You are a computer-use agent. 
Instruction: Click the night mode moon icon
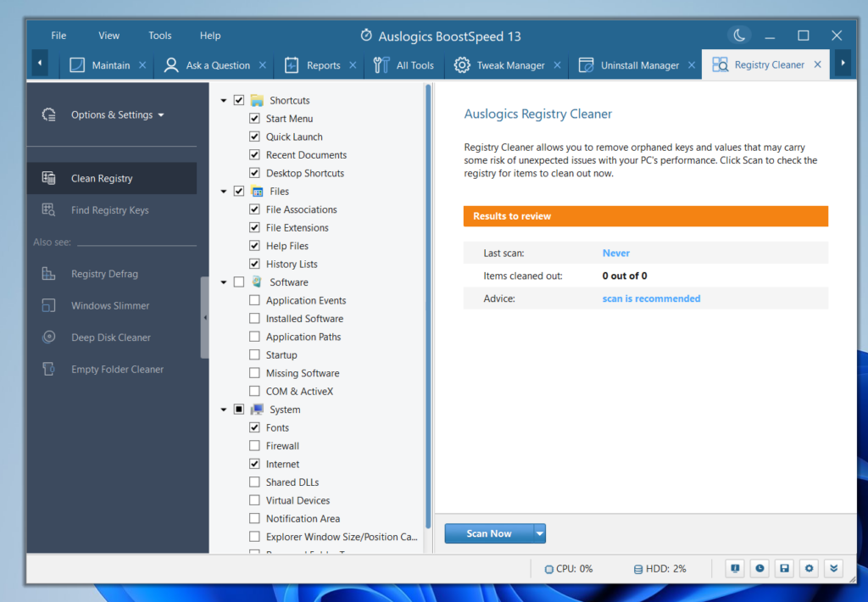739,35
